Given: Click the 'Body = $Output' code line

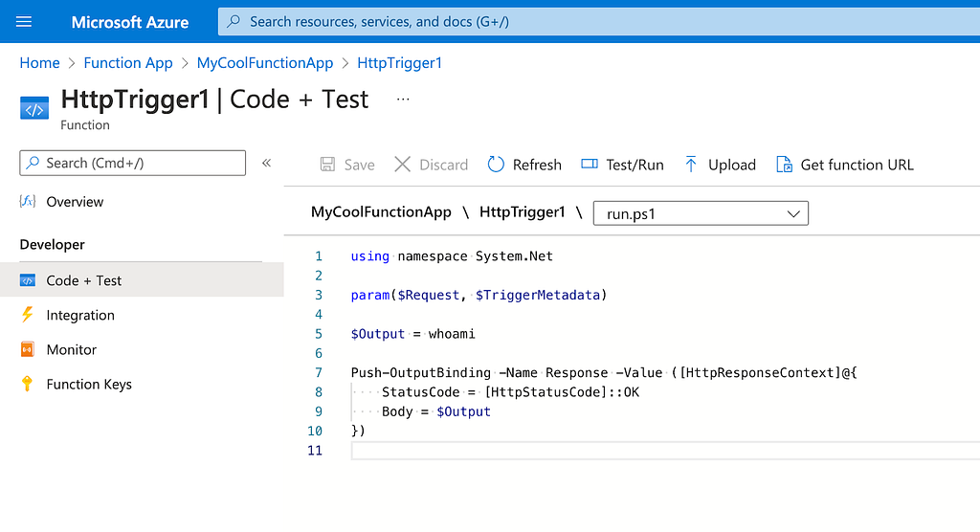Looking at the screenshot, I should tap(436, 411).
